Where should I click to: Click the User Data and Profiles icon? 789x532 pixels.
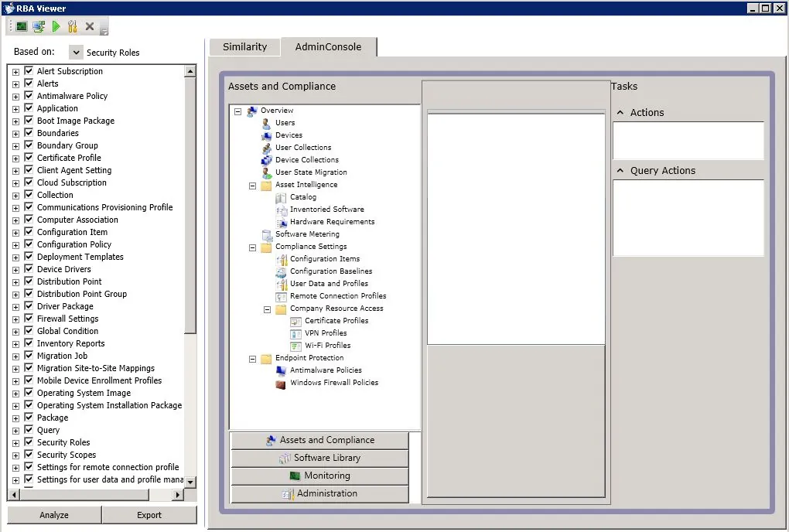click(281, 284)
